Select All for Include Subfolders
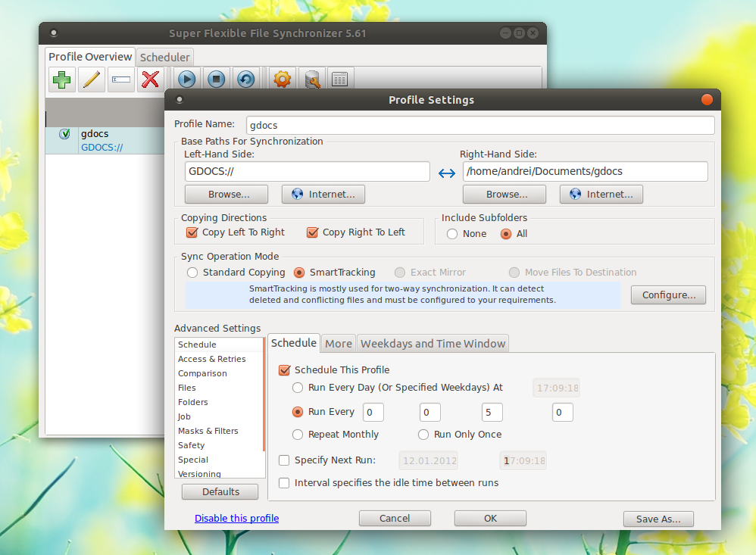 click(506, 234)
